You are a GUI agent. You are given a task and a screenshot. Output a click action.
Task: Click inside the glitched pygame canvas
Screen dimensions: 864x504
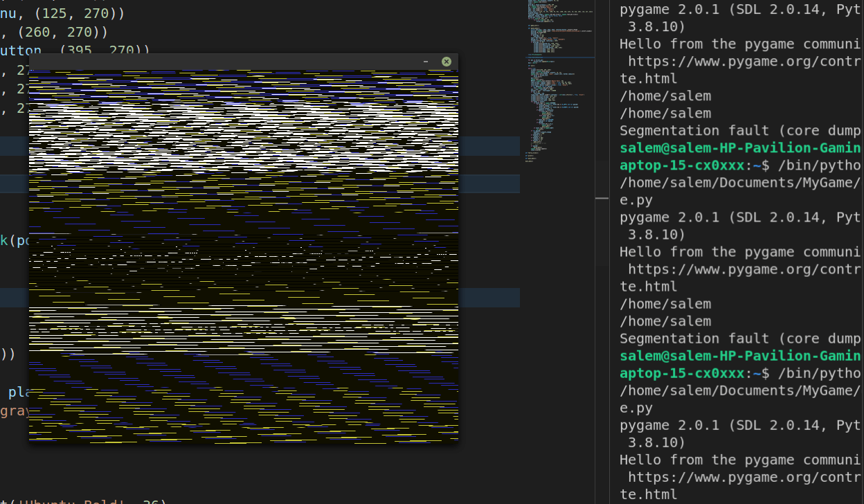tap(243, 256)
